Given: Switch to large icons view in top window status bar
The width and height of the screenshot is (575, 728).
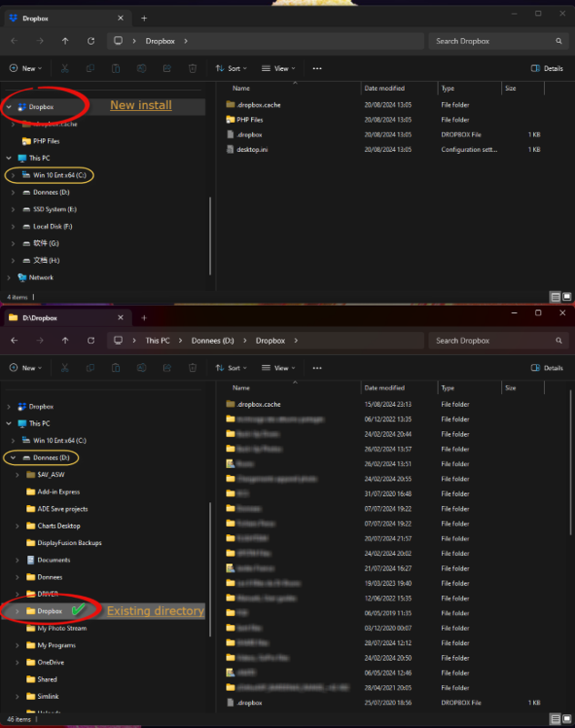Looking at the screenshot, I should click(x=567, y=297).
